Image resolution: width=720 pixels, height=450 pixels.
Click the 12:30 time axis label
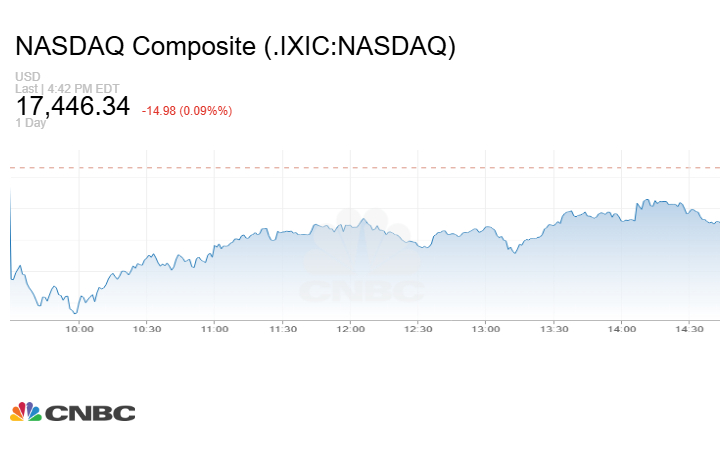click(418, 329)
